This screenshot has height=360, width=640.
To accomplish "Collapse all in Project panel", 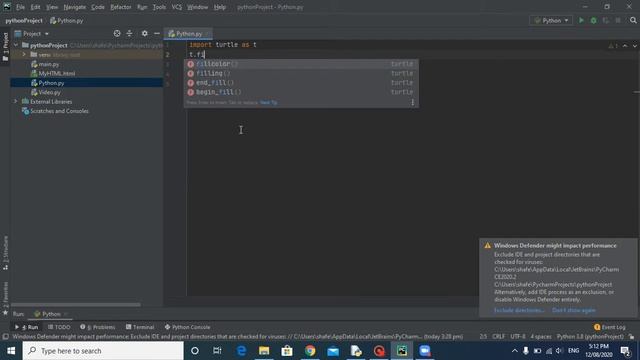I will pos(129,33).
